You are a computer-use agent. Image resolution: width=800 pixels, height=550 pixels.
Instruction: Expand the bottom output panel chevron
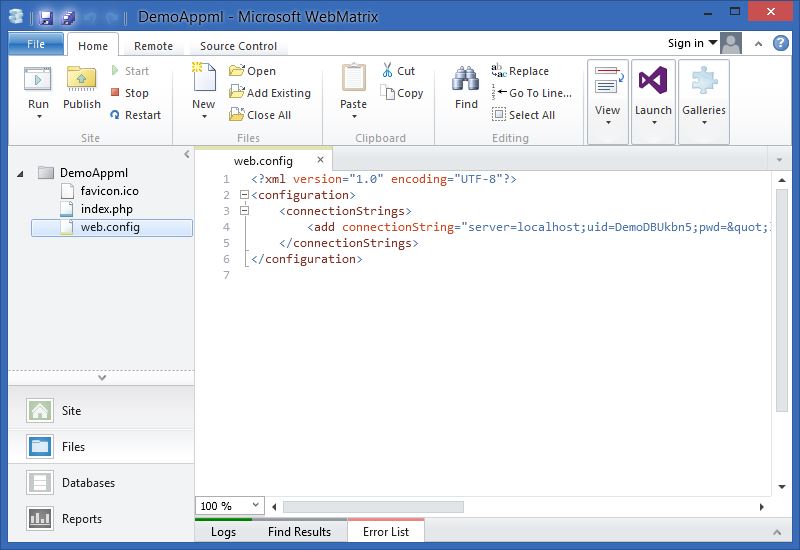tap(777, 532)
